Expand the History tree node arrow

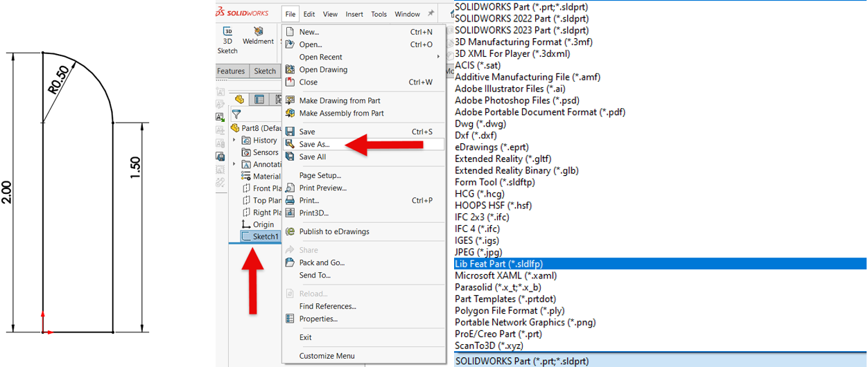click(x=234, y=140)
